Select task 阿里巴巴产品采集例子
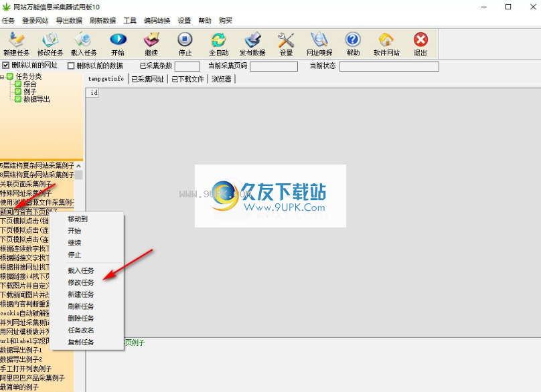Screen dimensions: 541x392 (x=32, y=378)
